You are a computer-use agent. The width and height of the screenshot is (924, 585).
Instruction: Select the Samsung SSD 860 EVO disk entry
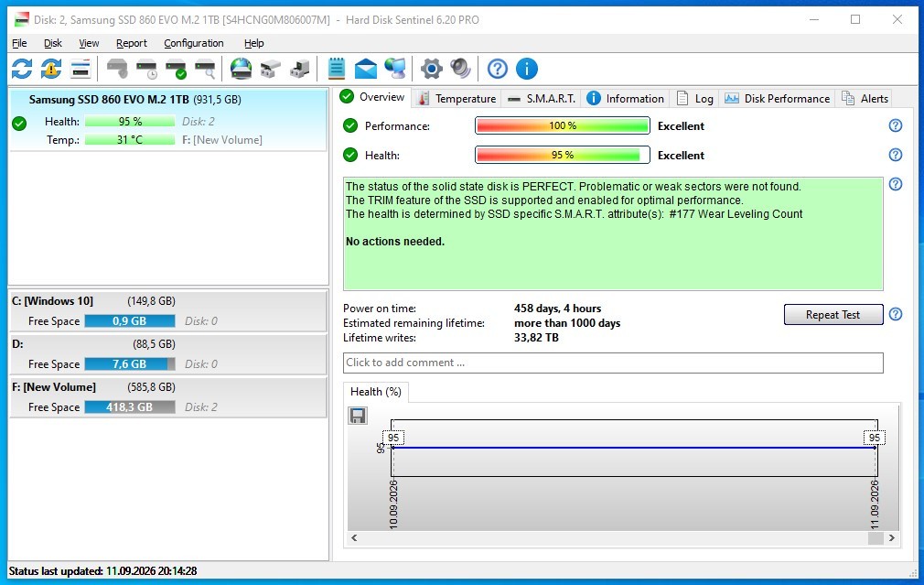168,120
